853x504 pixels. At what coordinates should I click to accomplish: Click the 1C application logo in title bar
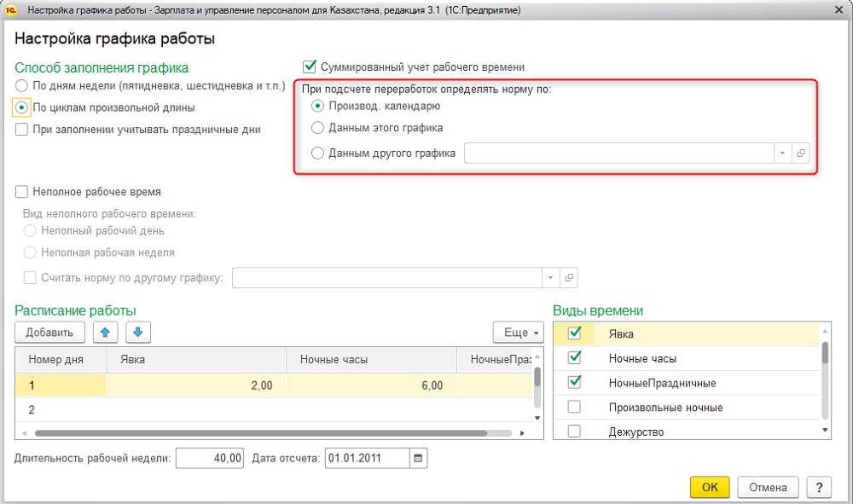[x=12, y=10]
